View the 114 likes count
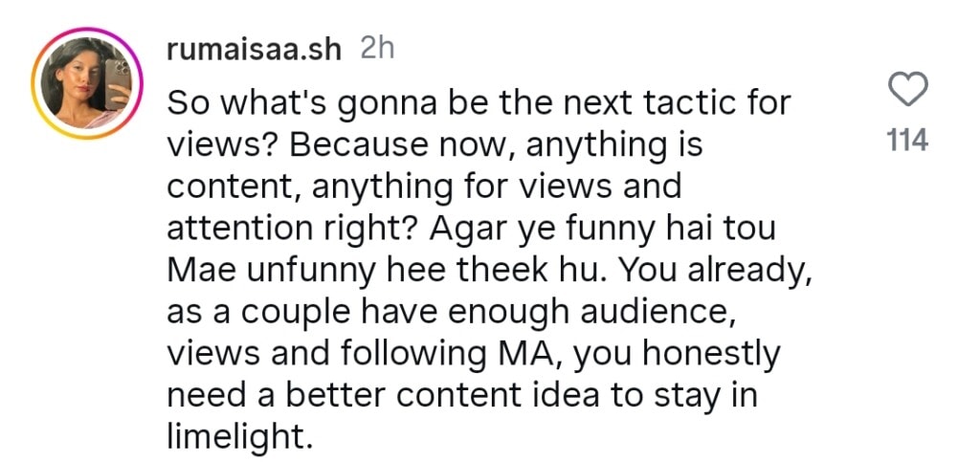 pyautogui.click(x=907, y=142)
